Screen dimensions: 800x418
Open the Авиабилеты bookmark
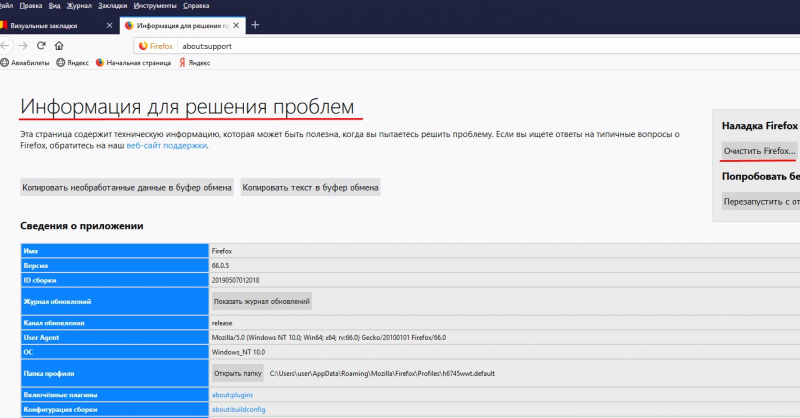click(25, 63)
